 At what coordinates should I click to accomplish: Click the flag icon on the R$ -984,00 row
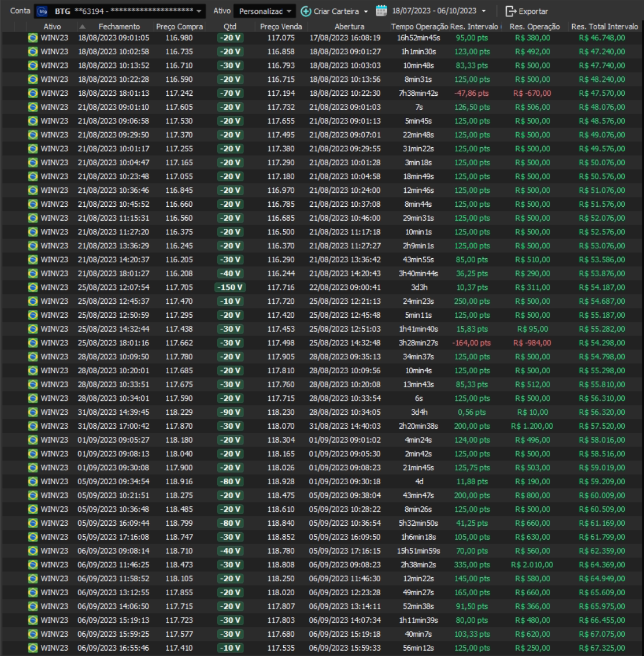click(x=33, y=343)
